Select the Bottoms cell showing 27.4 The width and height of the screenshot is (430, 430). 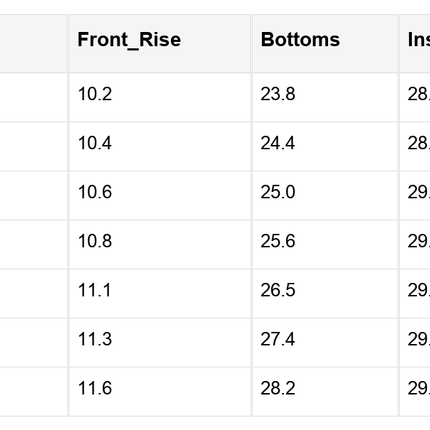[325, 343]
